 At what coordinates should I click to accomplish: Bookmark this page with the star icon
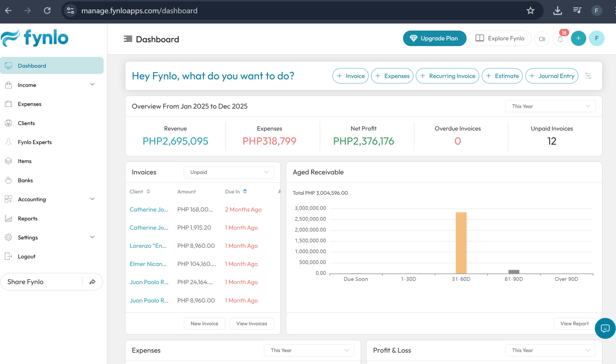(x=531, y=11)
